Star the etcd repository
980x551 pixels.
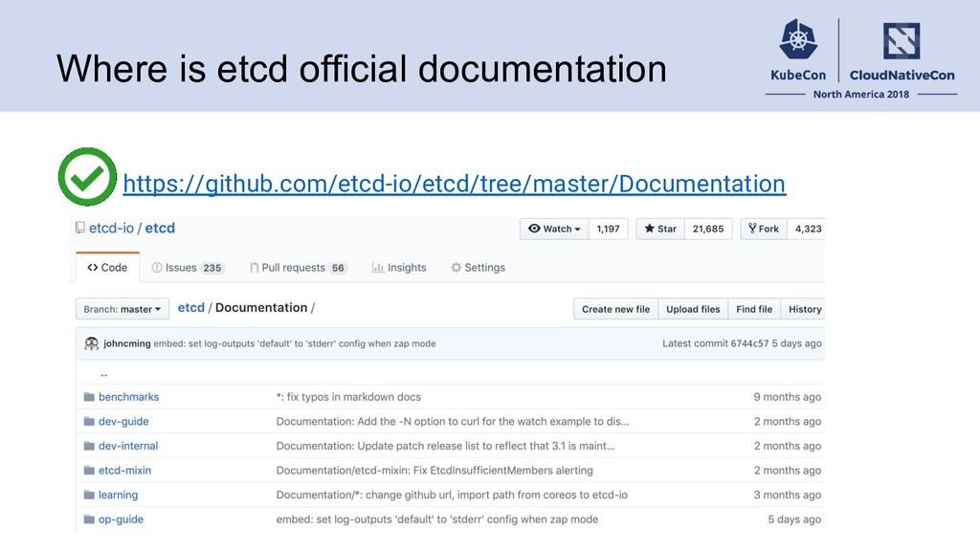[660, 229]
